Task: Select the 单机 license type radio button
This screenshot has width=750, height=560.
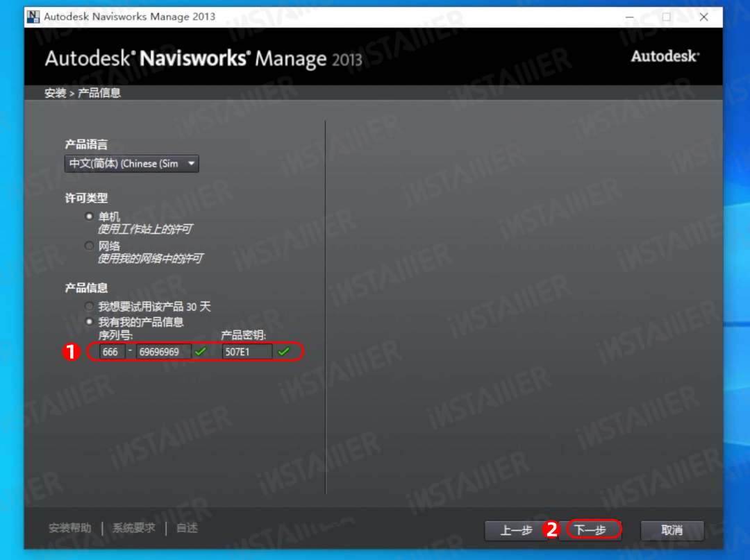Action: tap(89, 217)
